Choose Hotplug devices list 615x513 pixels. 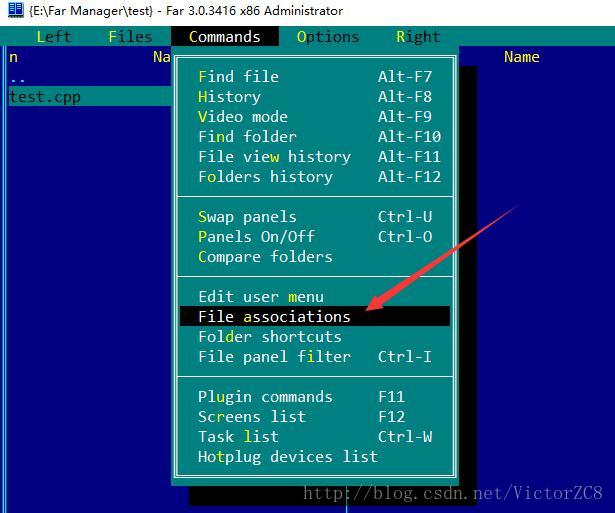[x=315, y=457]
